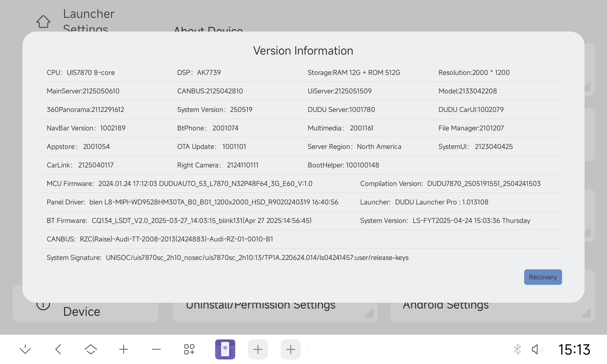Viewport: 607px width, 364px height.
Task: Open the apps grid icon
Action: click(189, 349)
